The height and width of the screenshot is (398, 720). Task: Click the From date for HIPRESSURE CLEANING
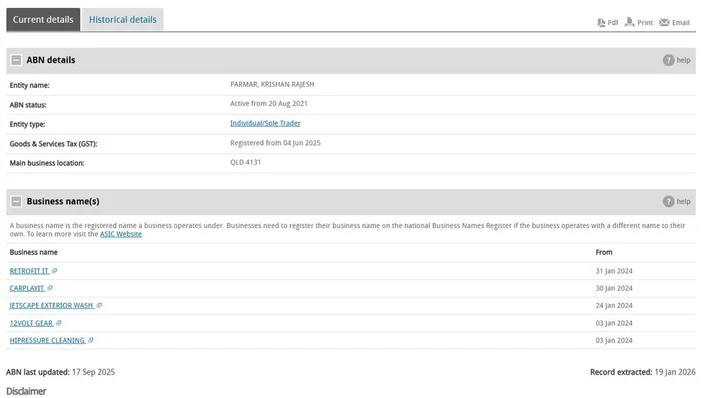tap(614, 340)
